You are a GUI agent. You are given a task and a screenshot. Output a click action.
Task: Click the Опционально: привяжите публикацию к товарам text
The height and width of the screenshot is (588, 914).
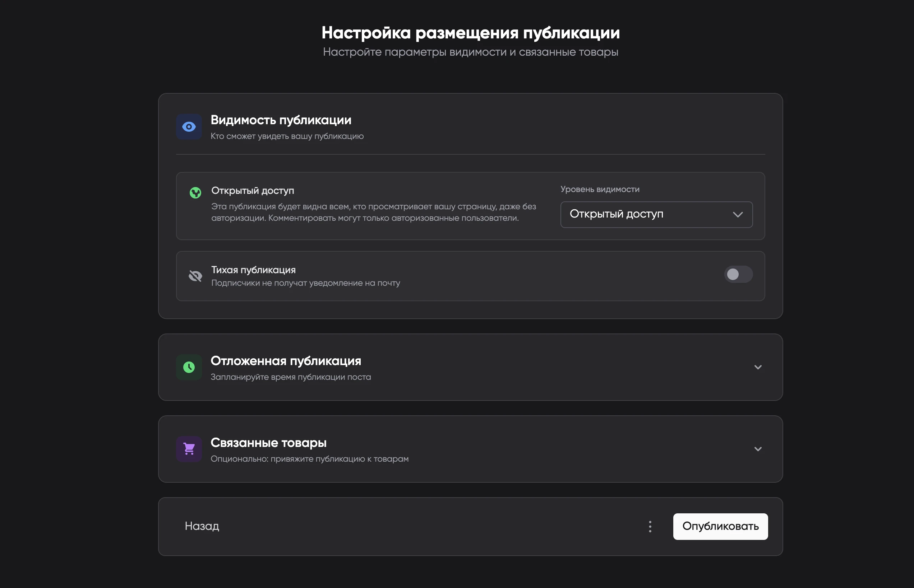pos(309,459)
